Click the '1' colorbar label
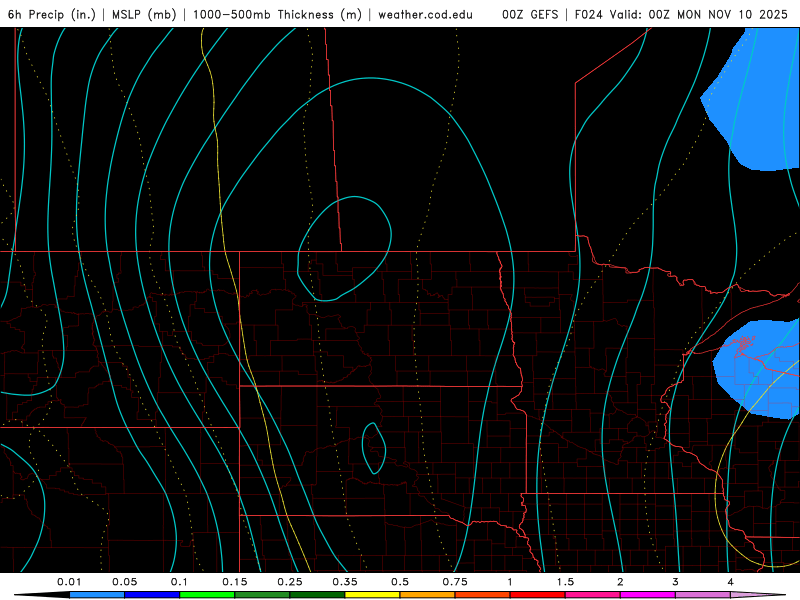The height and width of the screenshot is (600, 800). [x=510, y=582]
